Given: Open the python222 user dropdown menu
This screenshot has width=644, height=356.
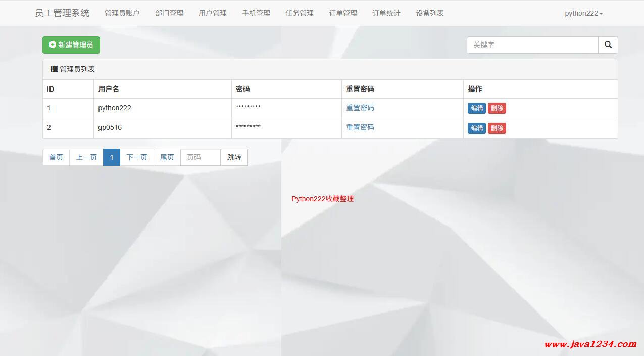Looking at the screenshot, I should click(x=583, y=13).
